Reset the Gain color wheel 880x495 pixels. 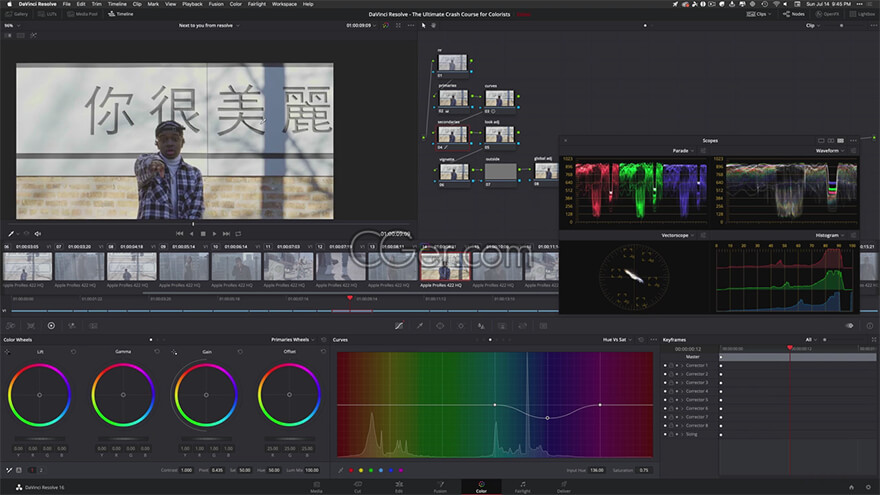click(240, 351)
